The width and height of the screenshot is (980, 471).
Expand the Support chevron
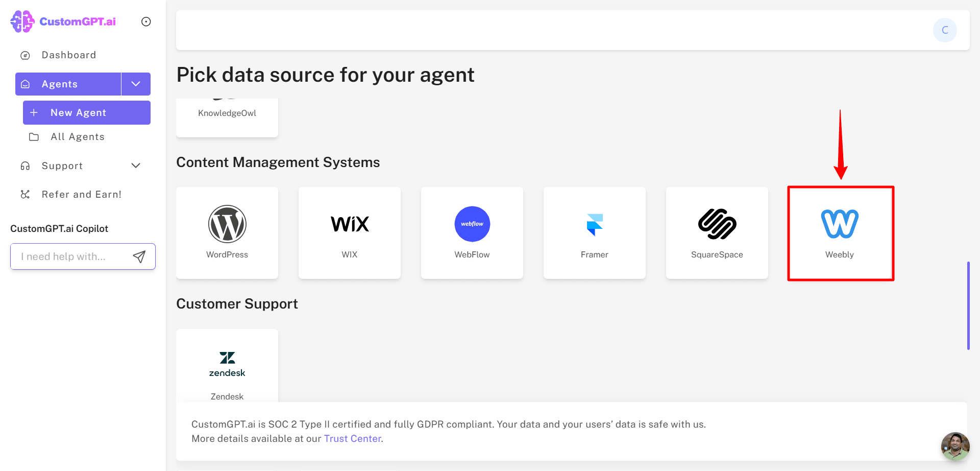(136, 166)
